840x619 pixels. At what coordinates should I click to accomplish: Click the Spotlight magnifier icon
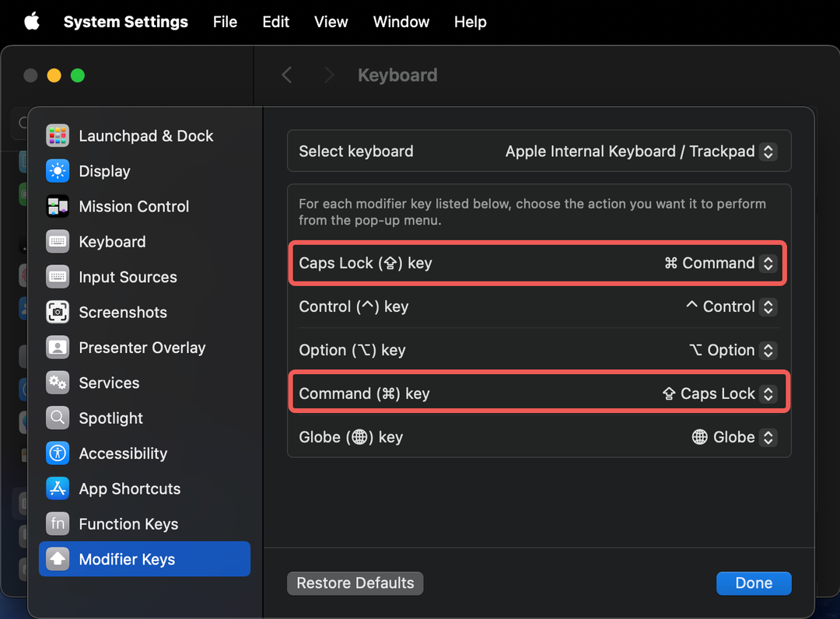click(x=58, y=418)
